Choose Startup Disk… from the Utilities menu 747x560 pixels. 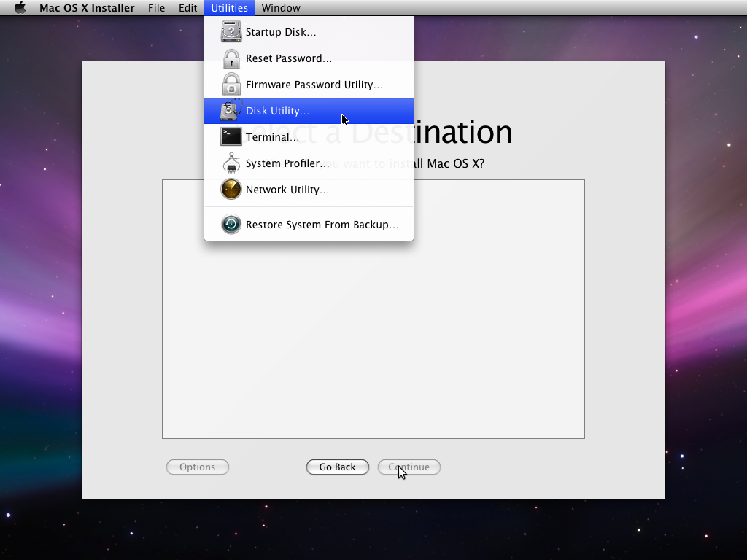click(281, 32)
